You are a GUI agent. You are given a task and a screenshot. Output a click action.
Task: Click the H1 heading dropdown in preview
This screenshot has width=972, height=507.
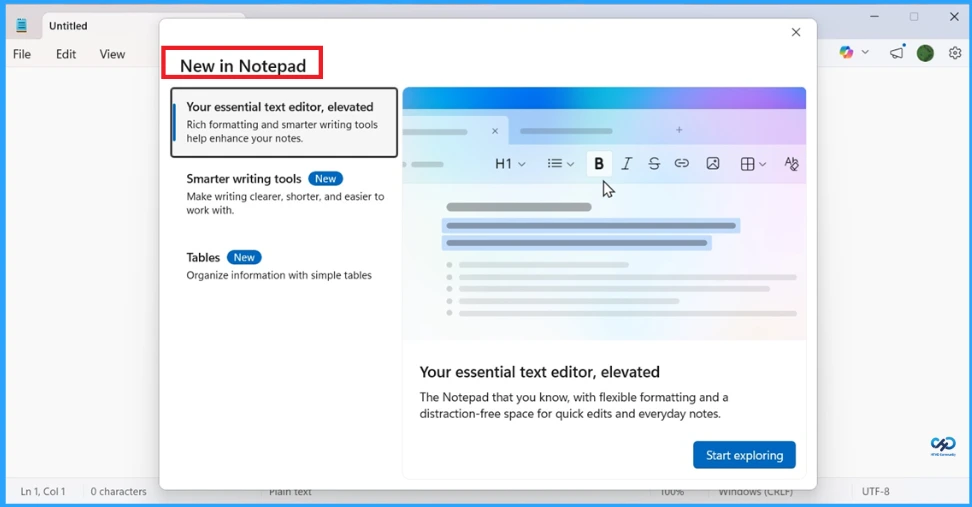(510, 164)
